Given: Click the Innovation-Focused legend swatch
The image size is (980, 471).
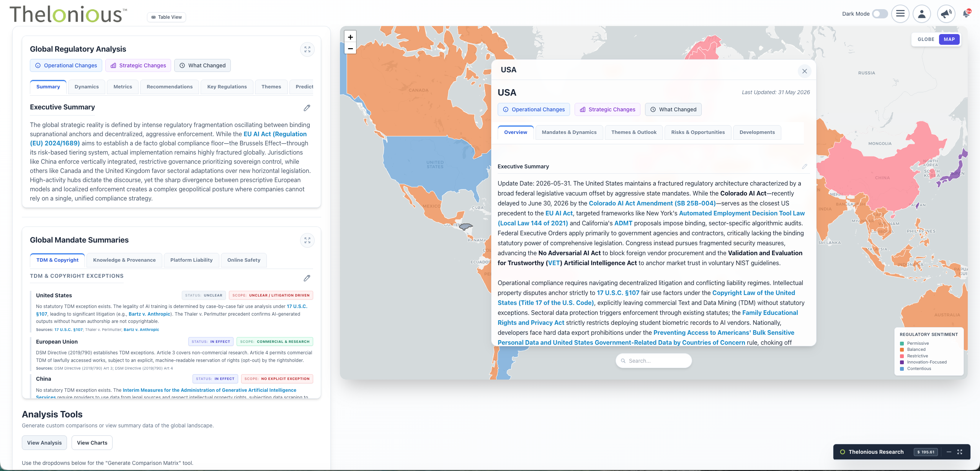Looking at the screenshot, I should click(902, 362).
